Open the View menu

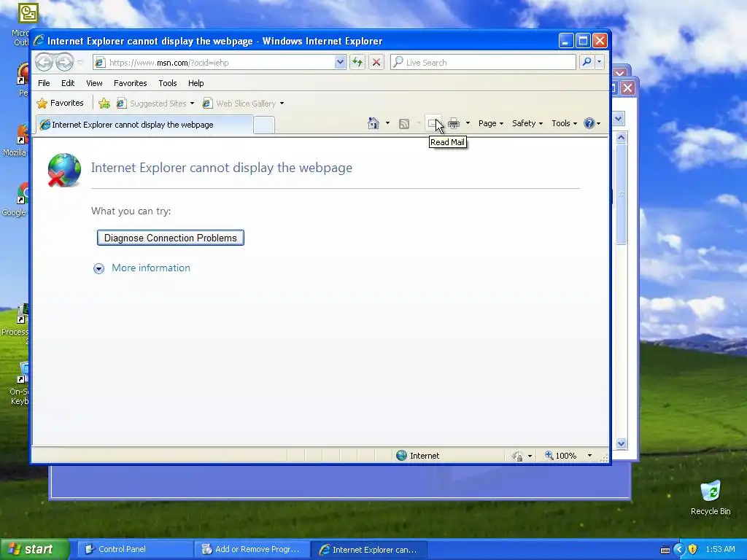click(94, 83)
